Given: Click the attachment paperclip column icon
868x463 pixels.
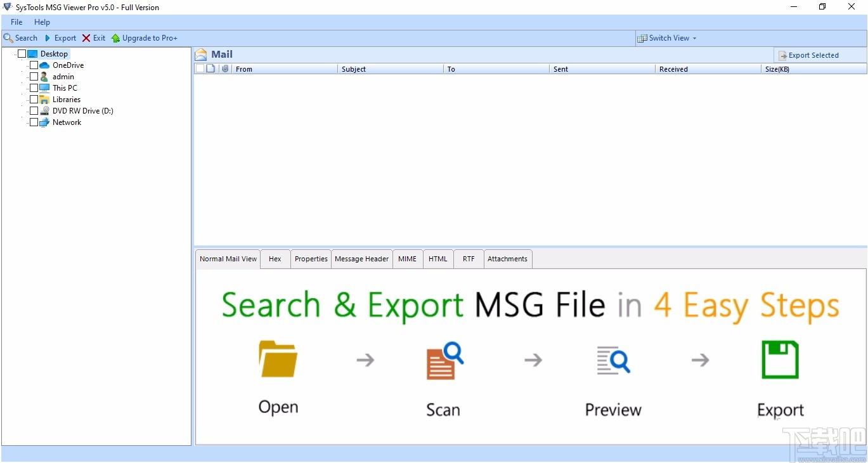Looking at the screenshot, I should pos(225,68).
